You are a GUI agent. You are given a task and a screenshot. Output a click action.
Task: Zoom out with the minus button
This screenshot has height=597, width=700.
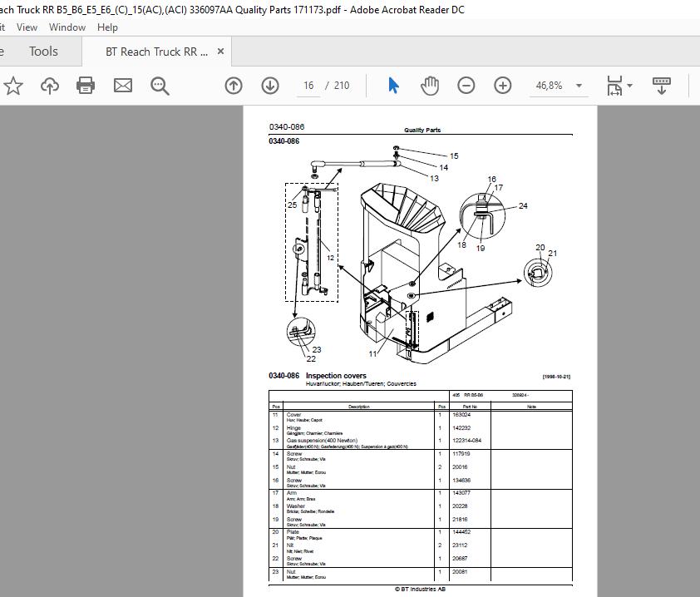tap(466, 86)
